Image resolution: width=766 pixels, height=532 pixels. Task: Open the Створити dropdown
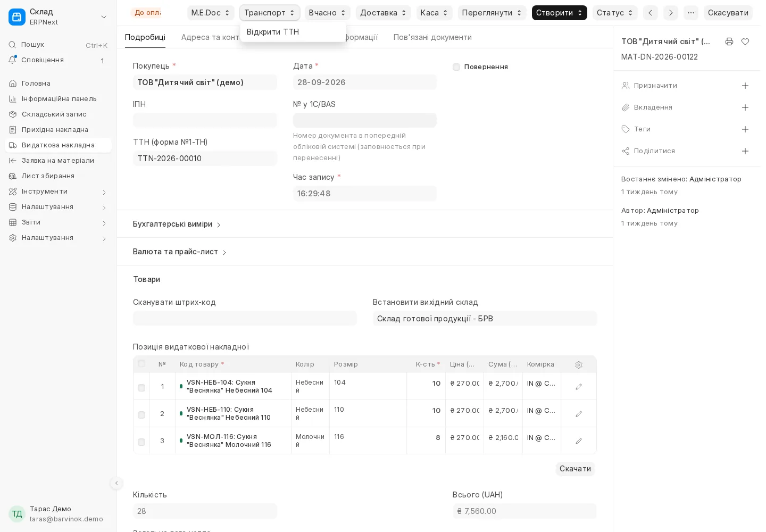pos(559,13)
